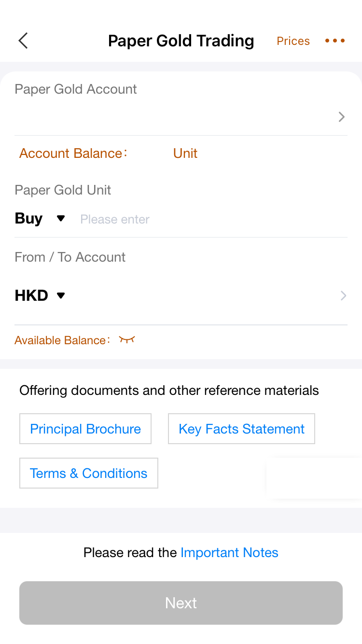
Task: Open the three-dot more options menu
Action: click(x=335, y=41)
